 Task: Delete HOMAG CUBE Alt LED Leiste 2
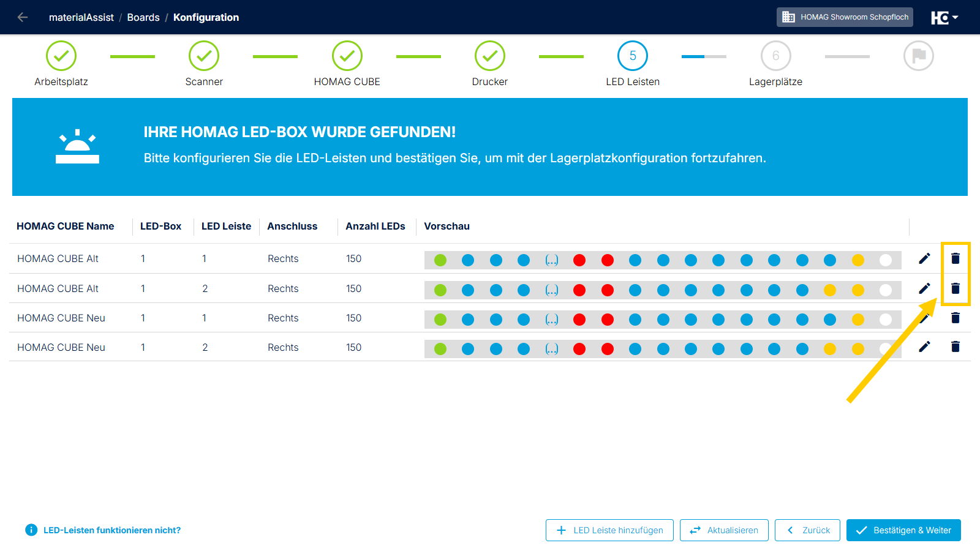(955, 288)
